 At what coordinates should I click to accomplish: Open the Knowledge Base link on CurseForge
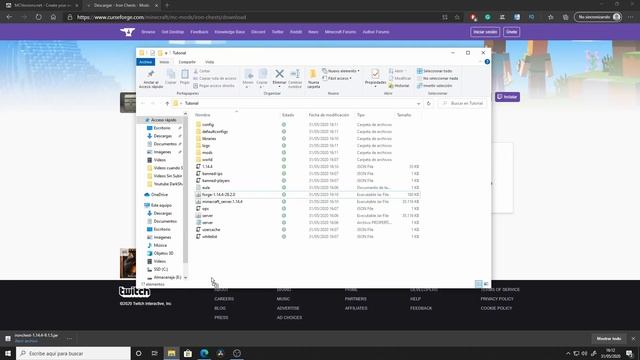click(x=229, y=32)
